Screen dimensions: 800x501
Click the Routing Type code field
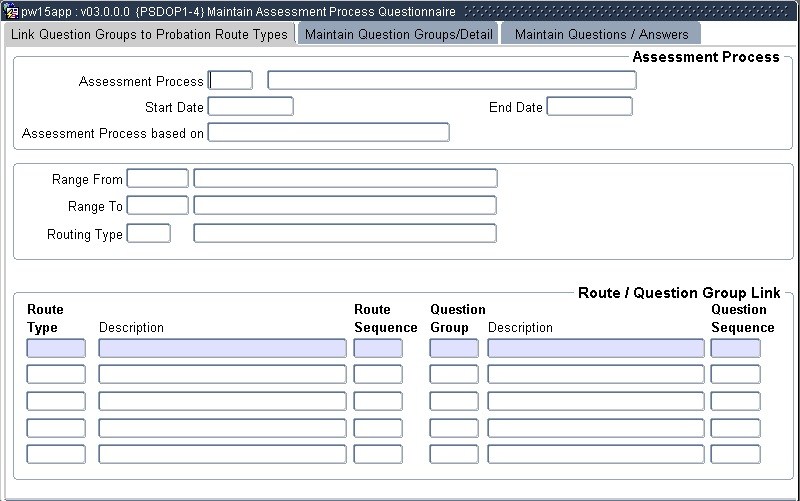148,234
